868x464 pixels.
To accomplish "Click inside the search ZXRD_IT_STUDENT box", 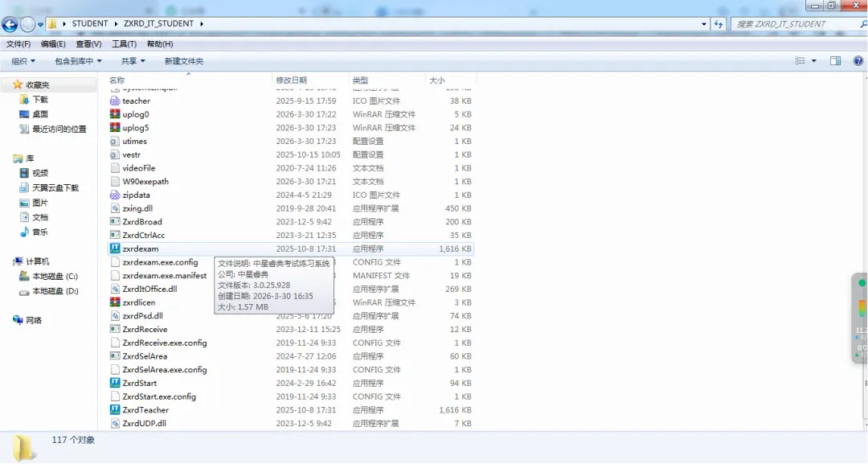I will pos(796,23).
